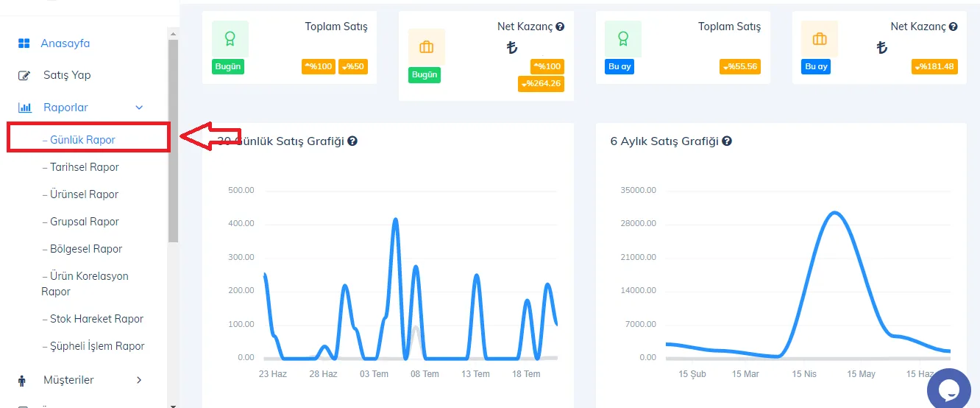The image size is (980, 408).
Task: Go to Anasayfa page
Action: click(x=65, y=43)
